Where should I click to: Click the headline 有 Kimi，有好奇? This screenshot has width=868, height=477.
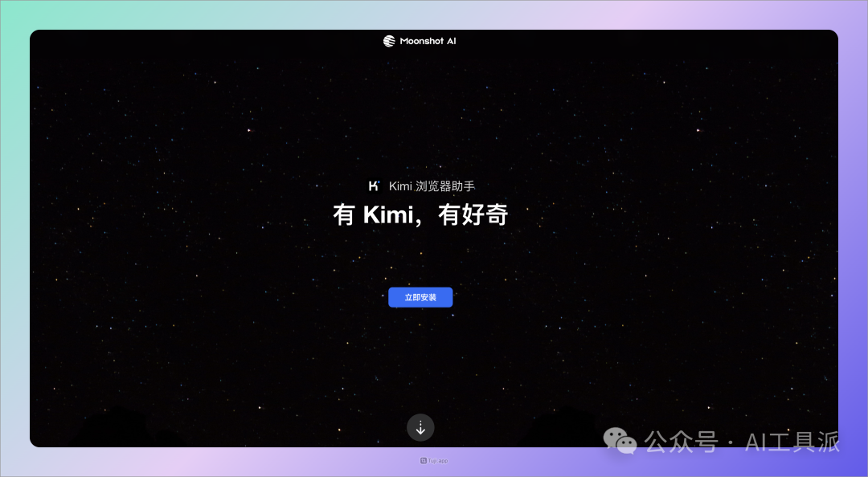[x=420, y=214]
